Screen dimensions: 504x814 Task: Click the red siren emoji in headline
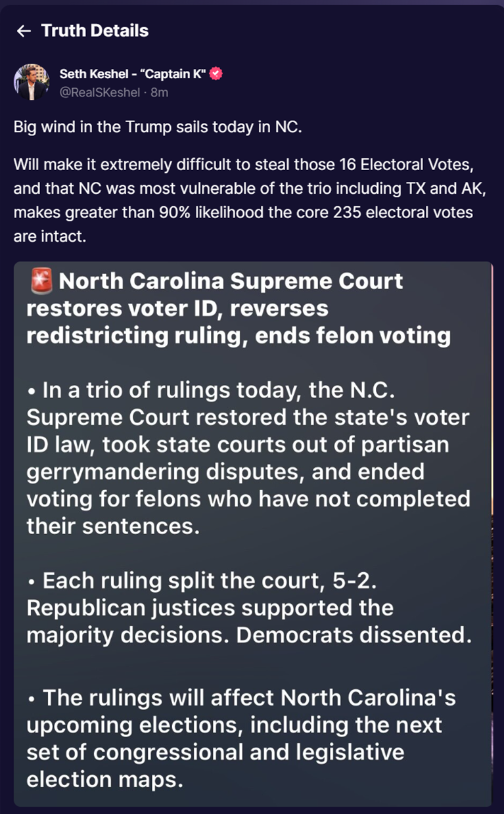41,282
